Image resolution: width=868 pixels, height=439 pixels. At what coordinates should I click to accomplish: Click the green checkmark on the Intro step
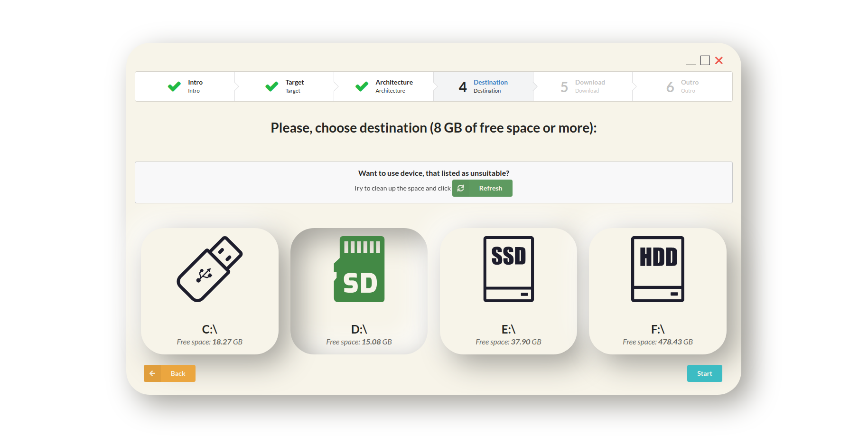(x=174, y=86)
